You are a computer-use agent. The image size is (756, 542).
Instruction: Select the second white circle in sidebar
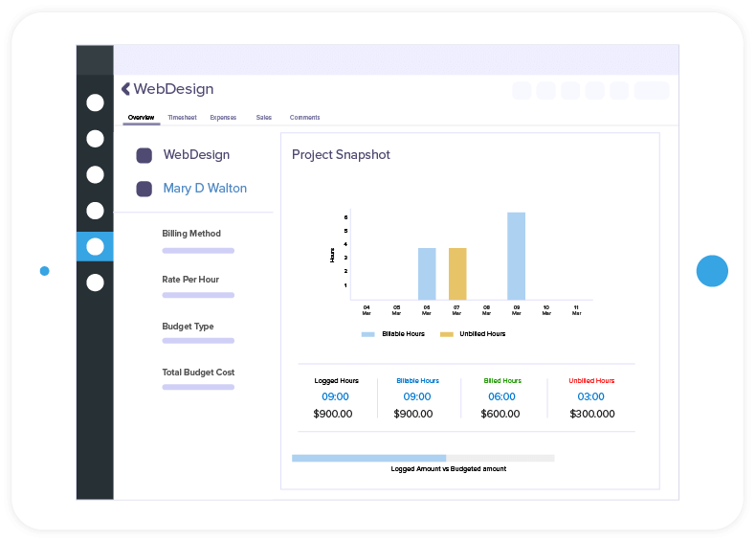(95, 139)
